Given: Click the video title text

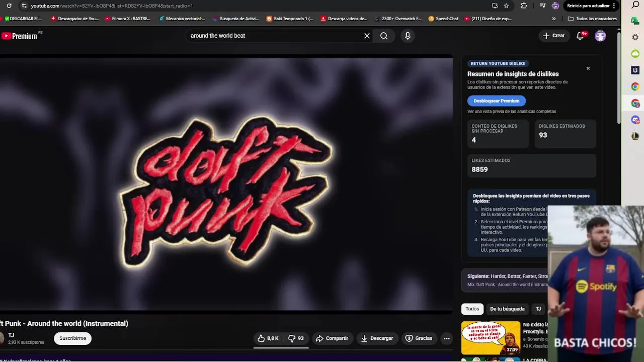Looking at the screenshot, I should click(64, 323).
